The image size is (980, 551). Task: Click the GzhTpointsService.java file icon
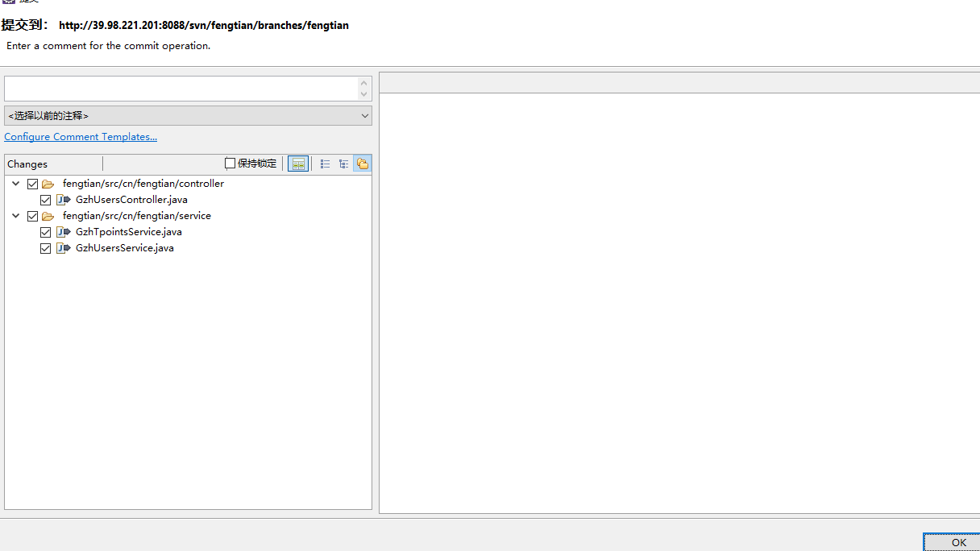click(64, 232)
